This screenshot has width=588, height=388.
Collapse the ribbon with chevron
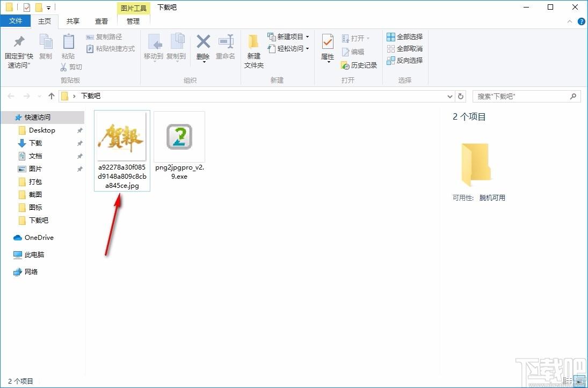pyautogui.click(x=570, y=21)
